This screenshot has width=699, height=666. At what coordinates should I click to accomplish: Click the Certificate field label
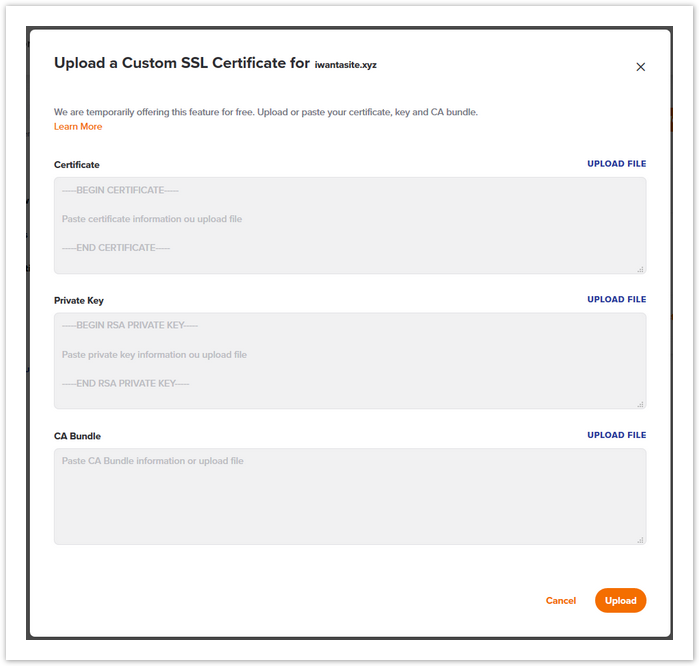(77, 165)
